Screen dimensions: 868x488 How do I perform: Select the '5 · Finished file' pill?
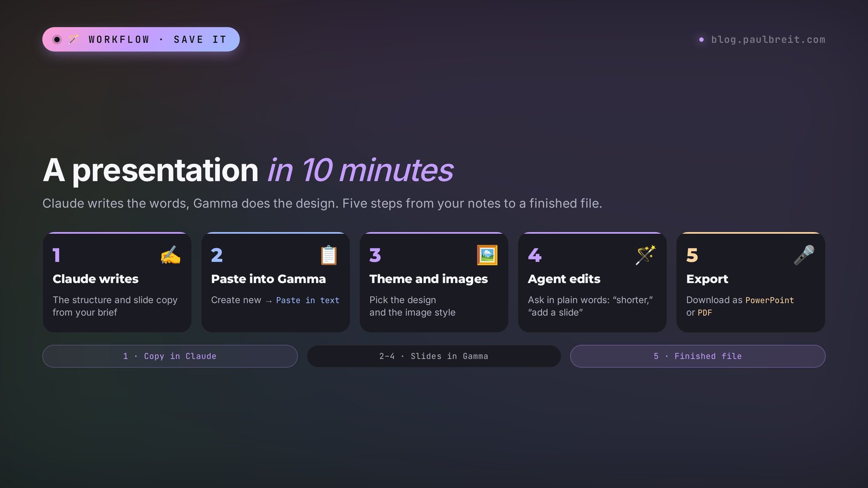698,356
